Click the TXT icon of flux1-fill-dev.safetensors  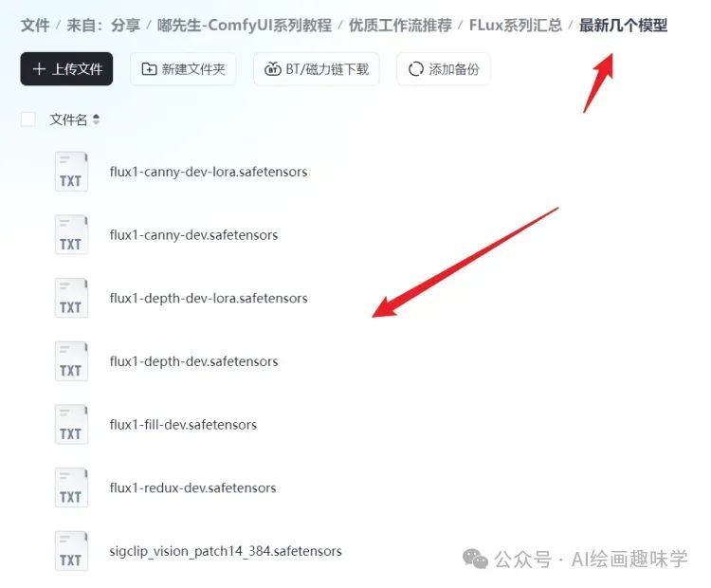pyautogui.click(x=71, y=424)
